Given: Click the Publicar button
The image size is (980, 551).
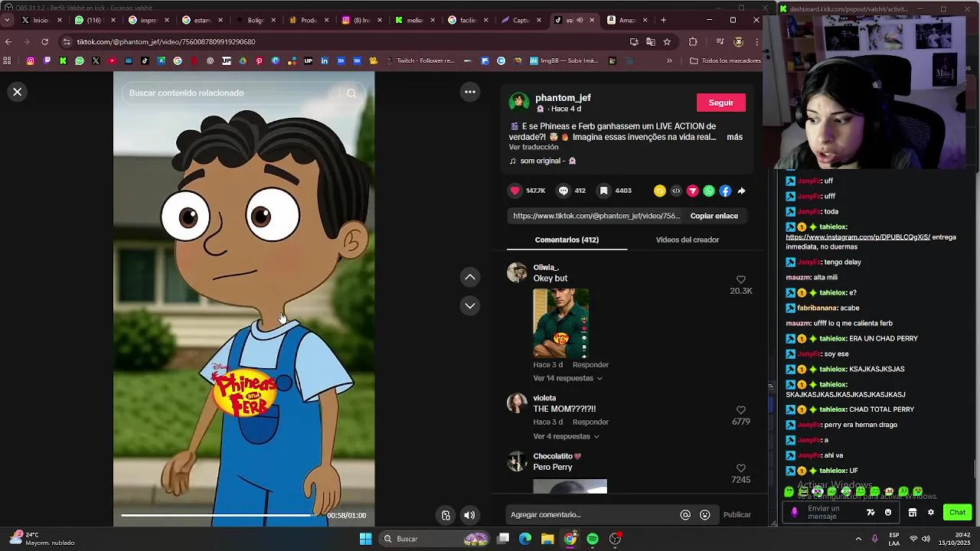Looking at the screenshot, I should (x=737, y=515).
